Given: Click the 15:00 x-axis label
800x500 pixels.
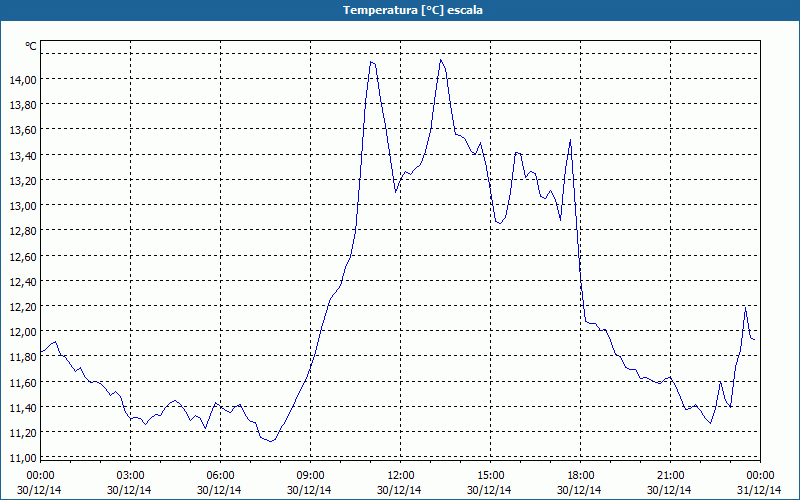Looking at the screenshot, I should 490,476.
